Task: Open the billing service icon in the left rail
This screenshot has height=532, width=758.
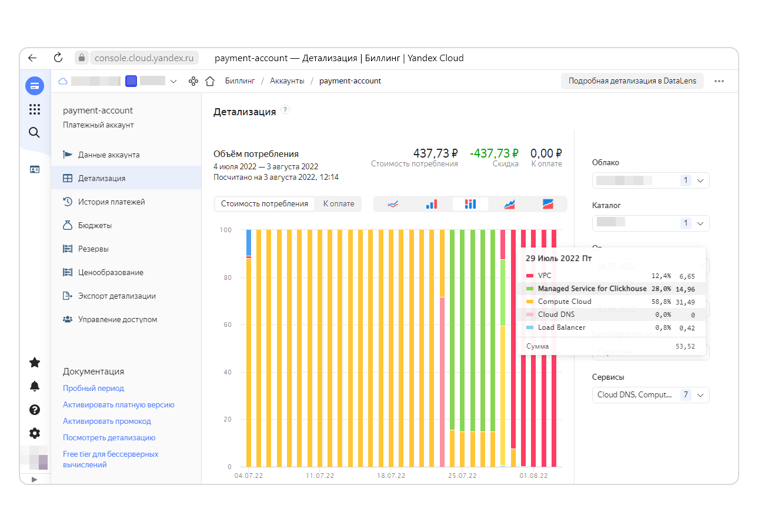Action: 35,86
